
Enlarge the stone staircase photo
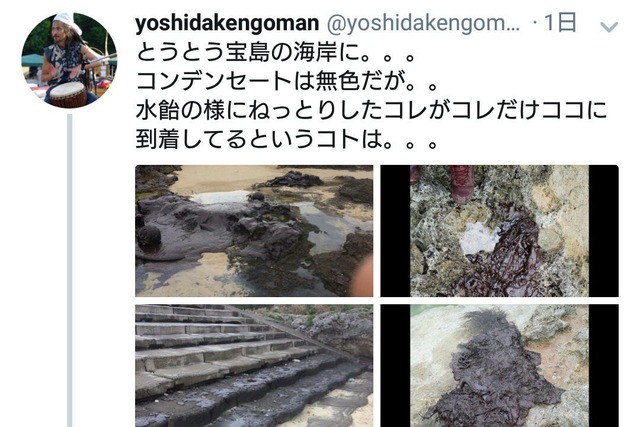point(254,365)
